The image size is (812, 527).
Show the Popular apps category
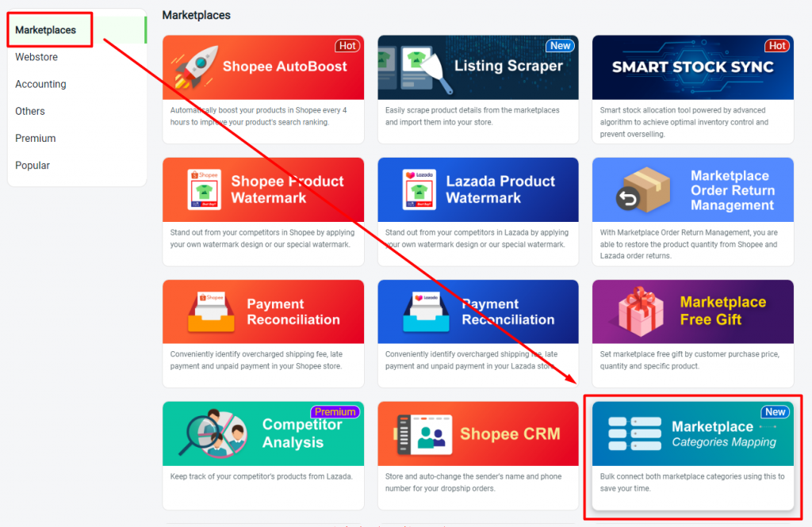point(32,165)
